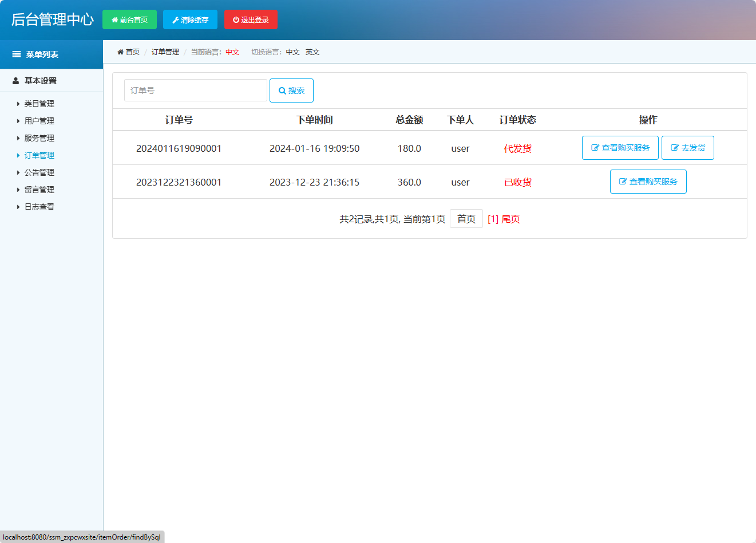This screenshot has height=543, width=756.
Task: Click 去发货 for order 2024011619090001
Action: point(688,147)
